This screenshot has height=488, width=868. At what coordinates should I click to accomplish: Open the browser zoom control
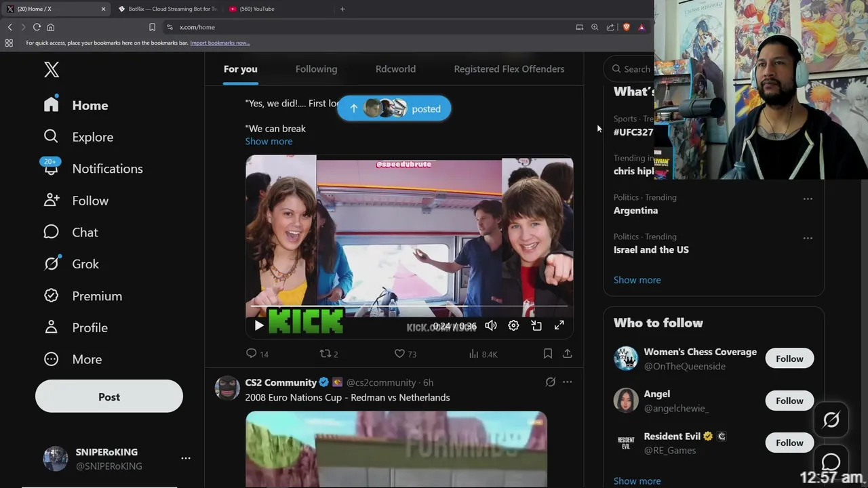(x=595, y=27)
